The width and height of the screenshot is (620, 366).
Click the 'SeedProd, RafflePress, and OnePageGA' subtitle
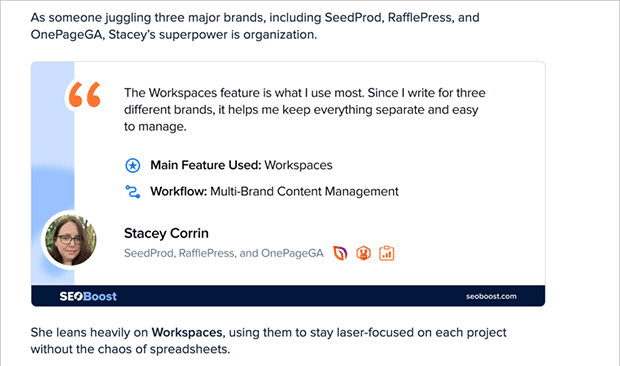click(x=224, y=253)
